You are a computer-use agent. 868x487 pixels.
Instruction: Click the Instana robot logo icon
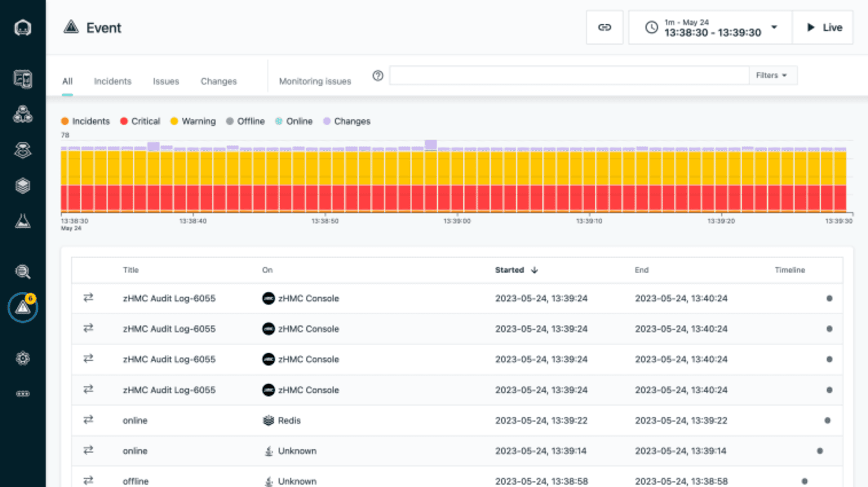(x=23, y=28)
